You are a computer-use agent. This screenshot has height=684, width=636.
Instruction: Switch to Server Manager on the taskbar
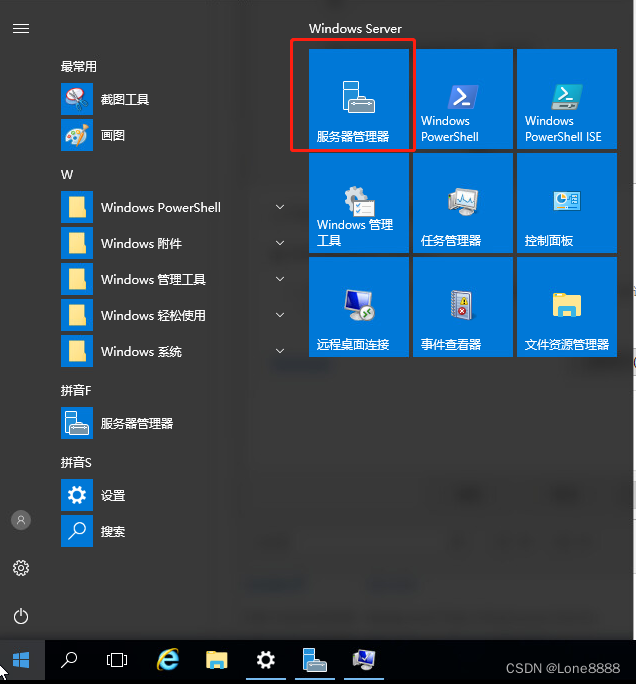[315, 660]
